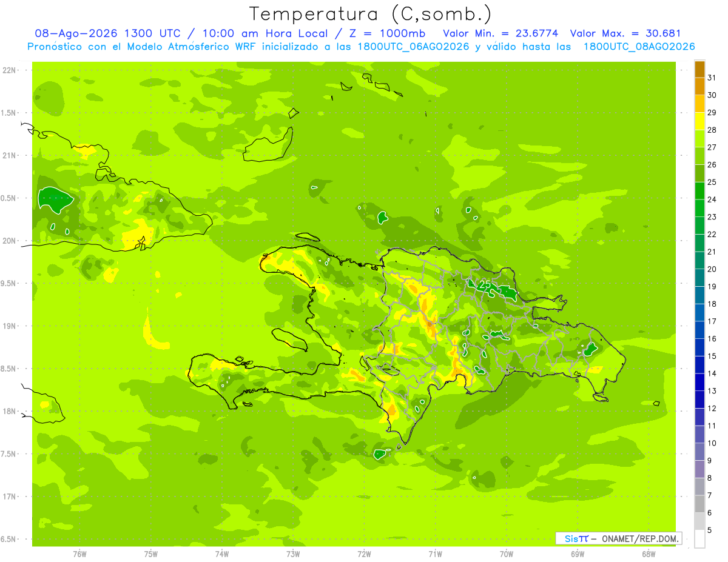Click the "70W" longitude axis label
The height and width of the screenshot is (562, 728).
[x=507, y=554]
